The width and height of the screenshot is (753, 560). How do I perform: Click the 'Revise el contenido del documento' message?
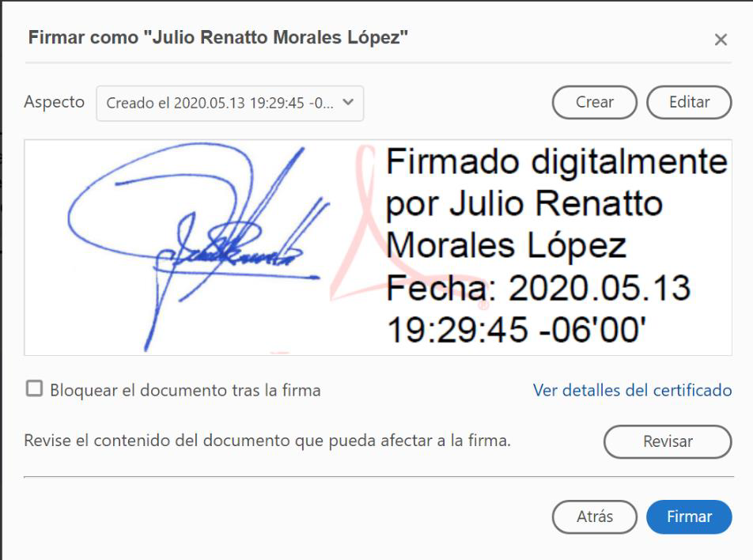tap(267, 441)
